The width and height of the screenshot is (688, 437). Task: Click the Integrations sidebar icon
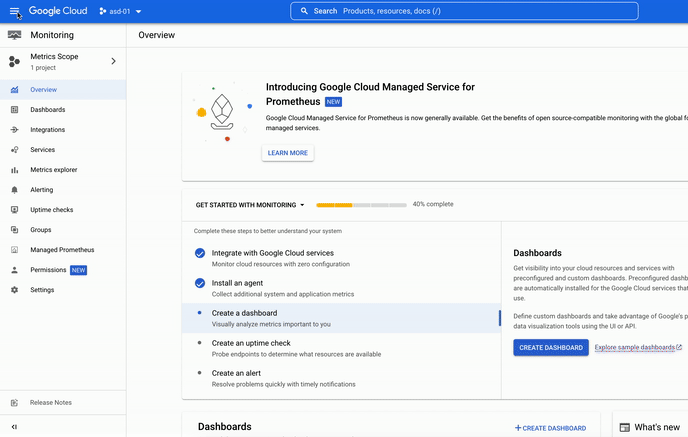point(14,130)
